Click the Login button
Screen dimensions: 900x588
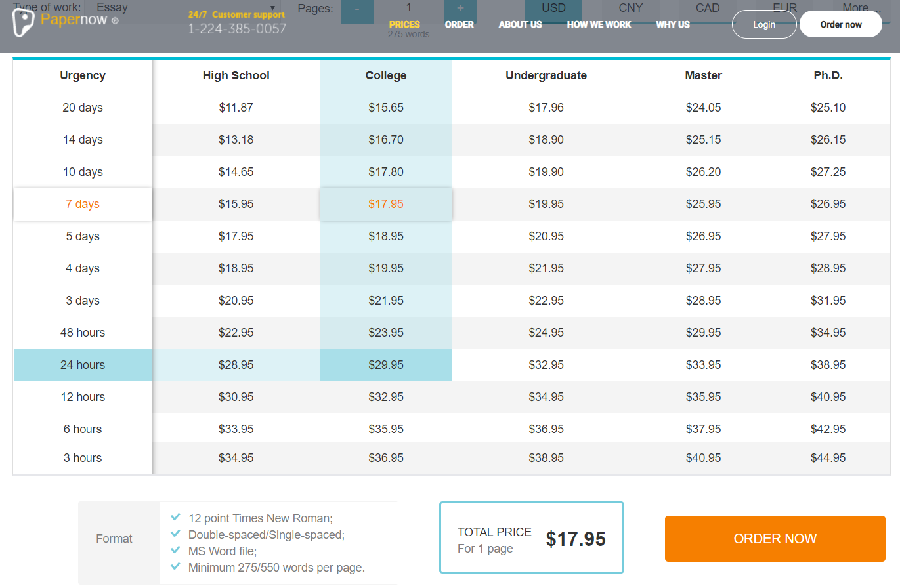[764, 24]
